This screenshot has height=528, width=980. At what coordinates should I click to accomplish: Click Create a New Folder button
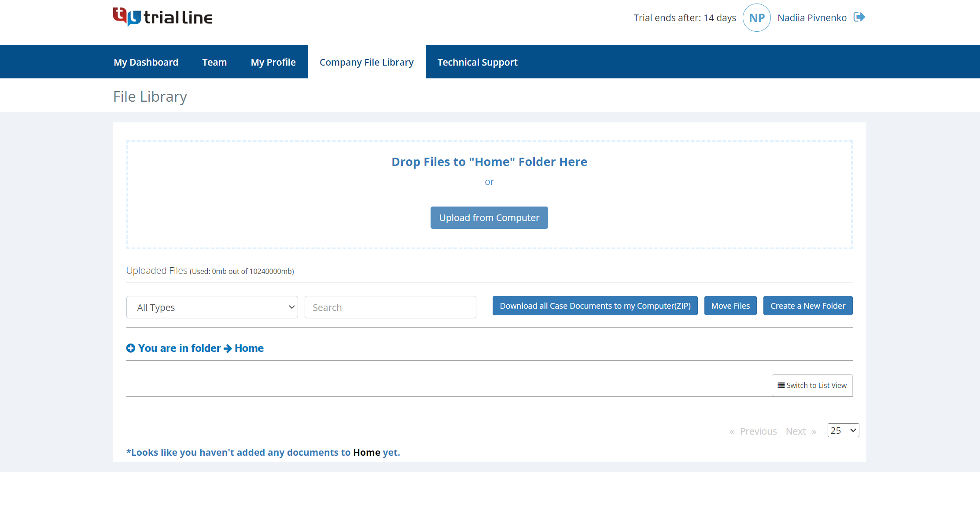pyautogui.click(x=808, y=306)
